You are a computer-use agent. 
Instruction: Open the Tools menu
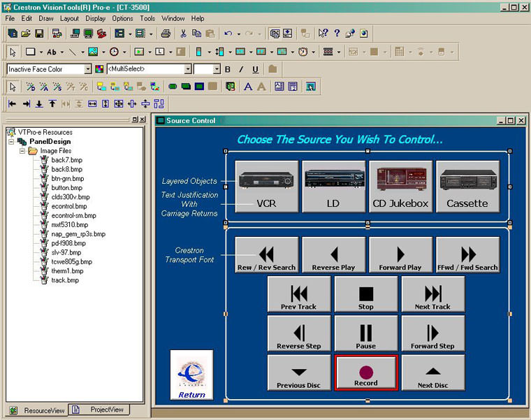pyautogui.click(x=147, y=19)
